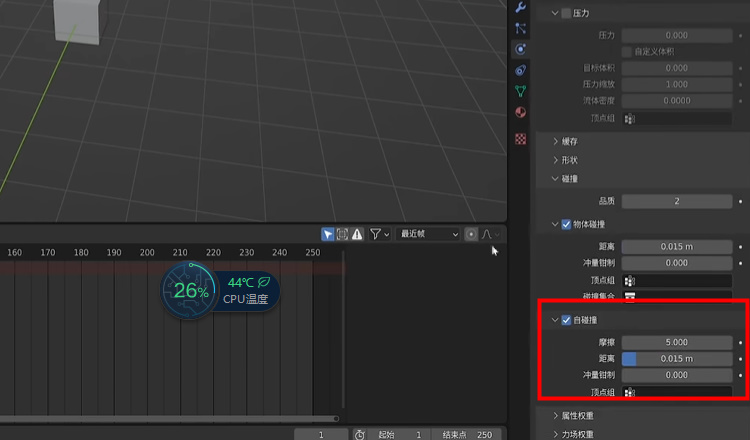Screen dimensions: 750x440
Task: Open the Texture checkerboard properties tab
Action: 520,138
